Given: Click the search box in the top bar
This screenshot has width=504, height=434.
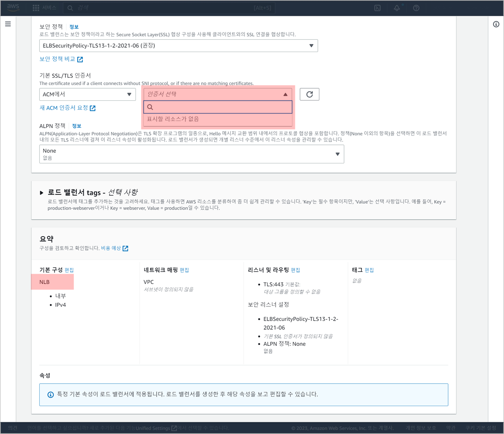Looking at the screenshot, I should tap(169, 8).
